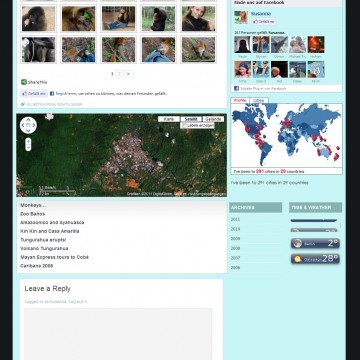The image size is (360, 360).
Task: Open Susanna's profile picture in the Facebook box
Action: (241, 17)
